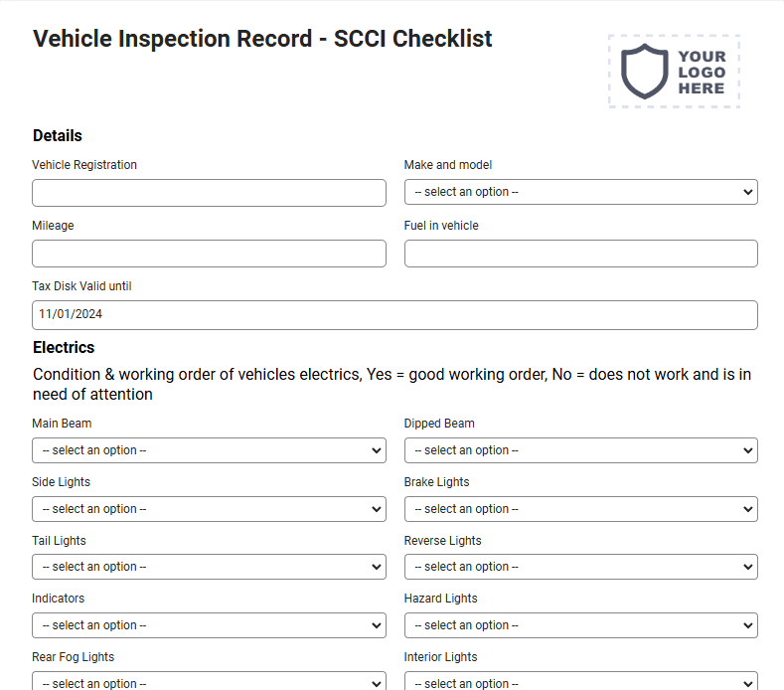784x690 pixels.
Task: Expand the Main Beam select menu
Action: pos(209,450)
